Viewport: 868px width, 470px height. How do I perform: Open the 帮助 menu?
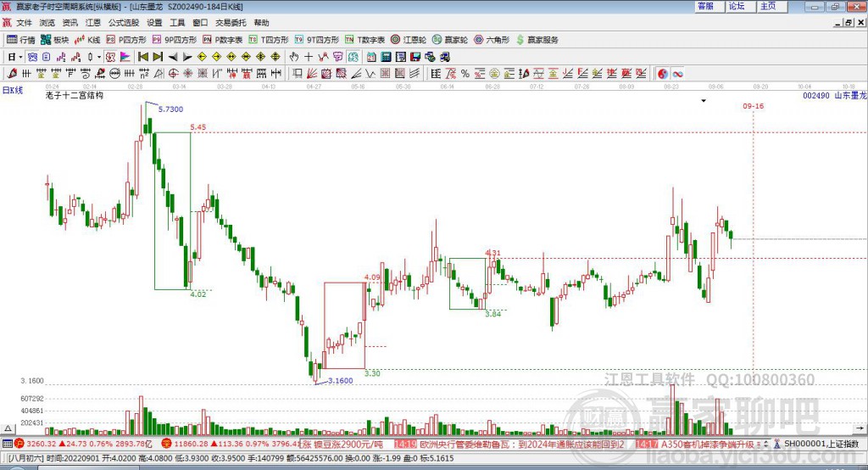[261, 23]
